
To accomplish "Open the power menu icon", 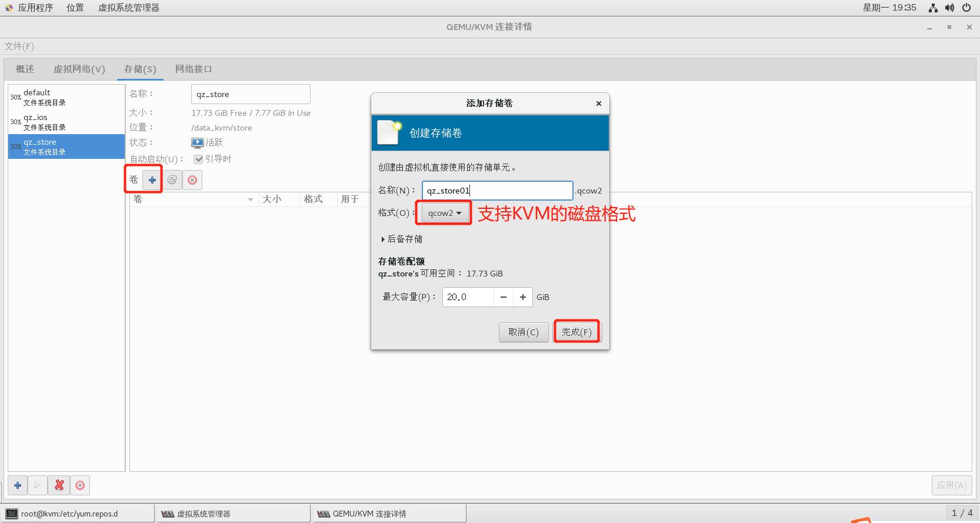I will coord(966,8).
